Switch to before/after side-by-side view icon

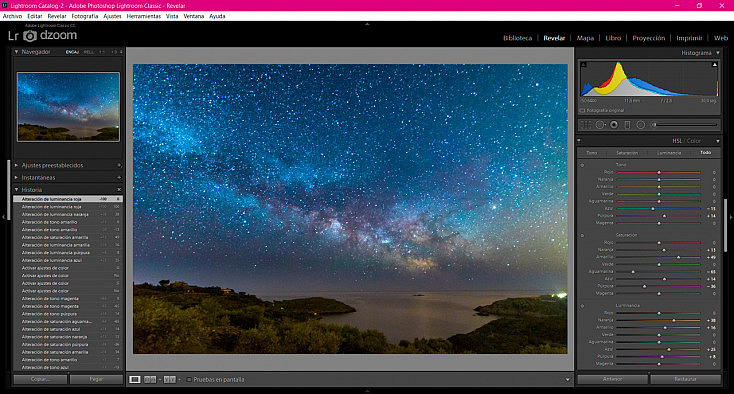[x=150, y=379]
